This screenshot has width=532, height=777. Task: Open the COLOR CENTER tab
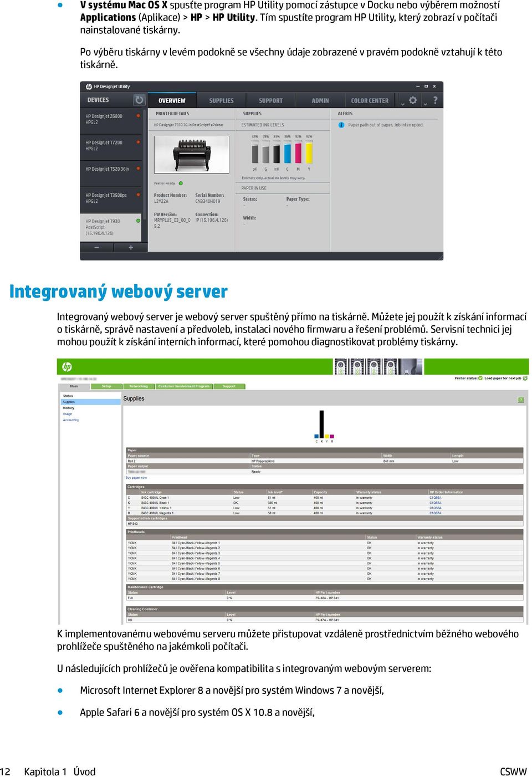370,101
